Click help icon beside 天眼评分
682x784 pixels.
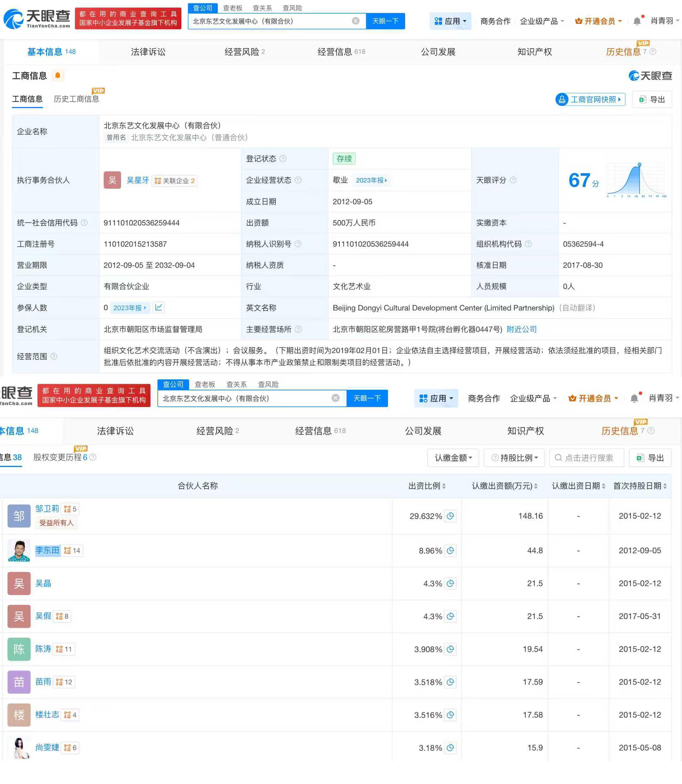point(513,180)
